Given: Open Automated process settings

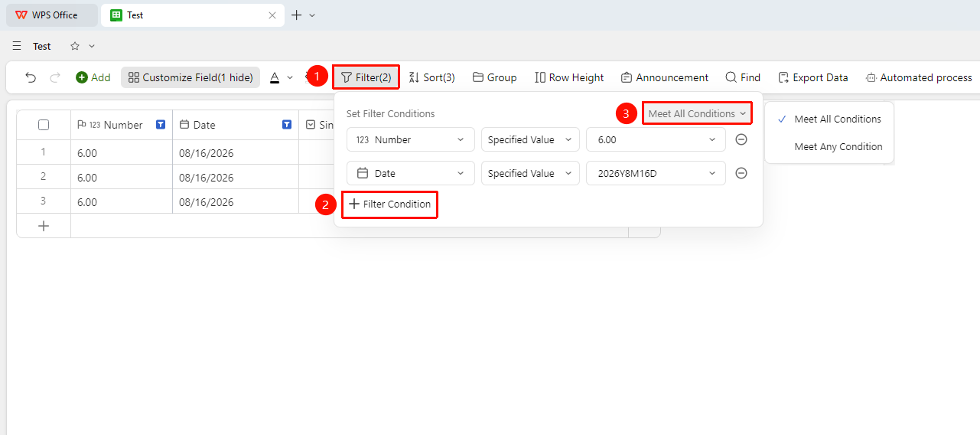Looking at the screenshot, I should 919,77.
